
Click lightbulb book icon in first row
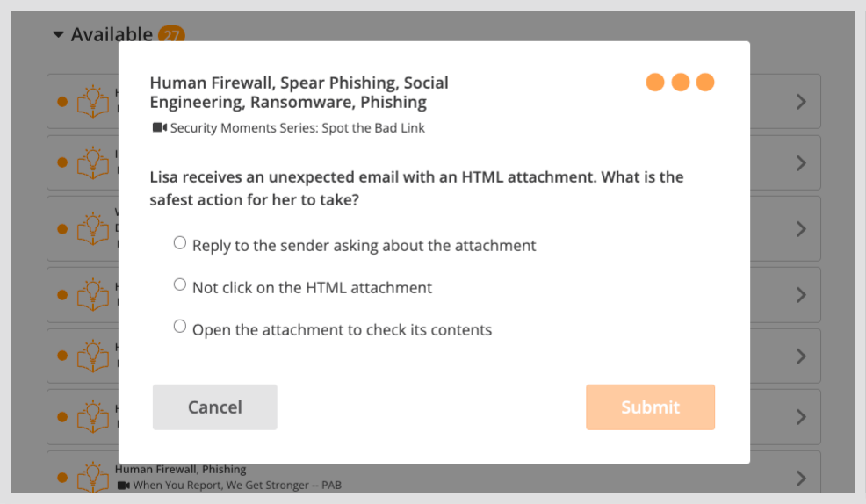click(x=92, y=102)
